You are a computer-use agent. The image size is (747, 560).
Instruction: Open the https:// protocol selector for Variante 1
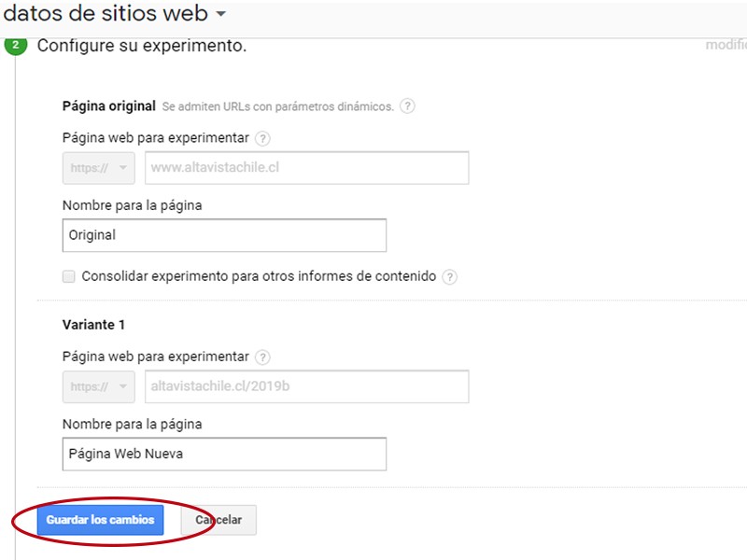click(x=98, y=387)
